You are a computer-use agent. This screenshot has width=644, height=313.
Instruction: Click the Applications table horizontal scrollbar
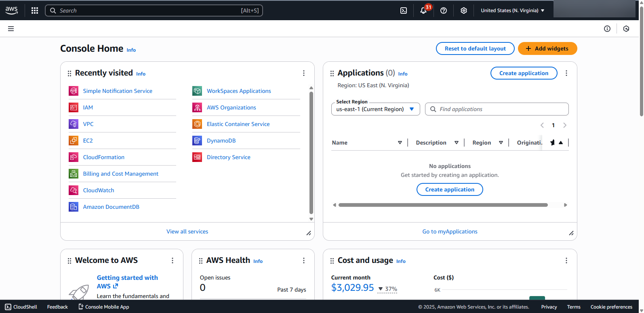click(443, 205)
